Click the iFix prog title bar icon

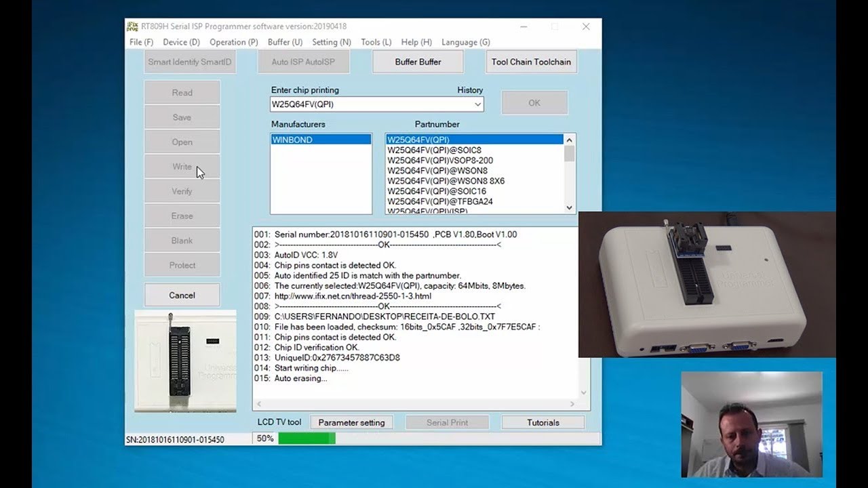pyautogui.click(x=132, y=26)
